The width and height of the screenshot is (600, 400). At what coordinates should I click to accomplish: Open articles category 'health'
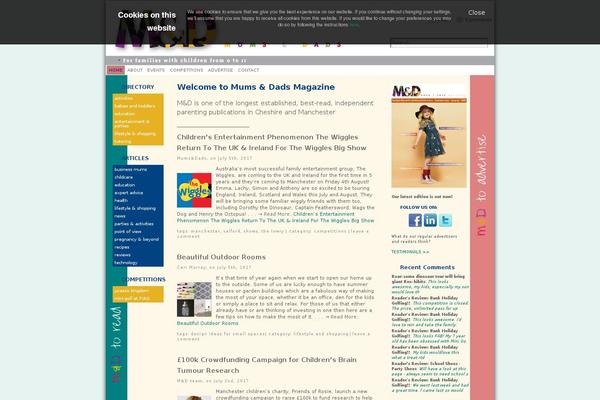click(121, 200)
